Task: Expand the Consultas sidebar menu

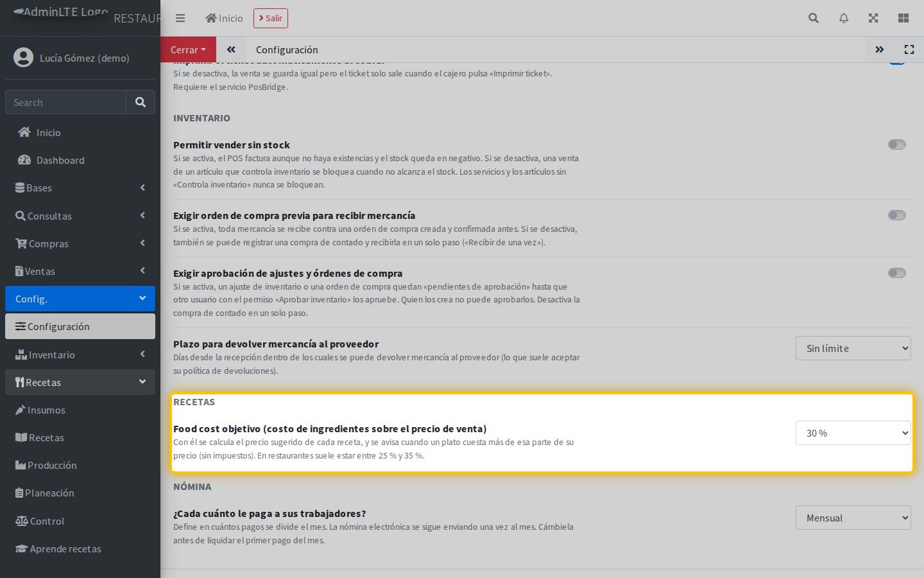Action: (80, 216)
